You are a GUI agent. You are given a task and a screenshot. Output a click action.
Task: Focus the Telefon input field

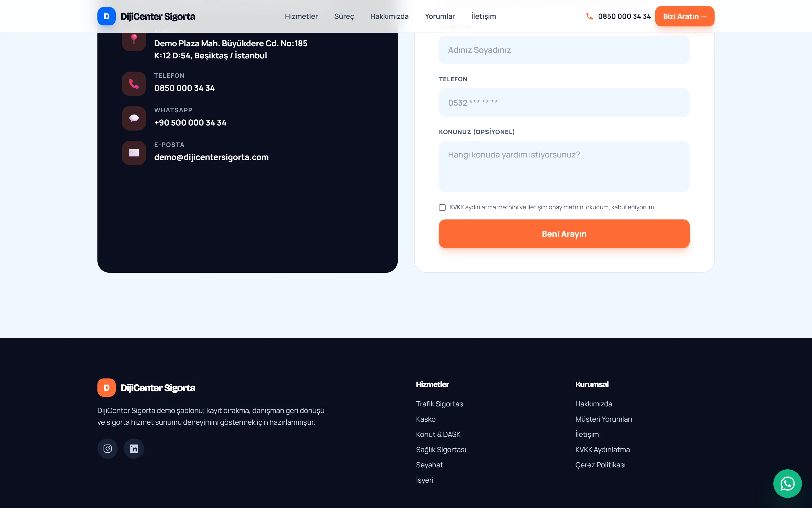point(564,103)
